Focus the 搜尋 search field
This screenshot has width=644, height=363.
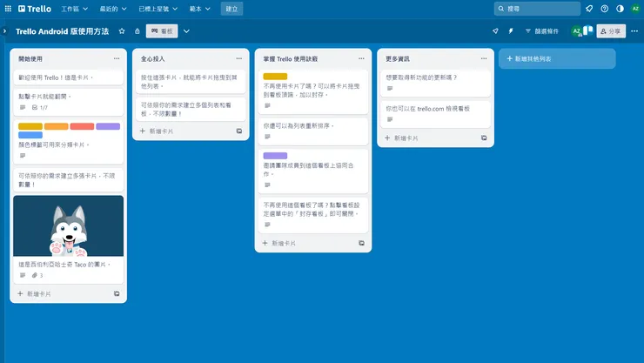click(537, 9)
